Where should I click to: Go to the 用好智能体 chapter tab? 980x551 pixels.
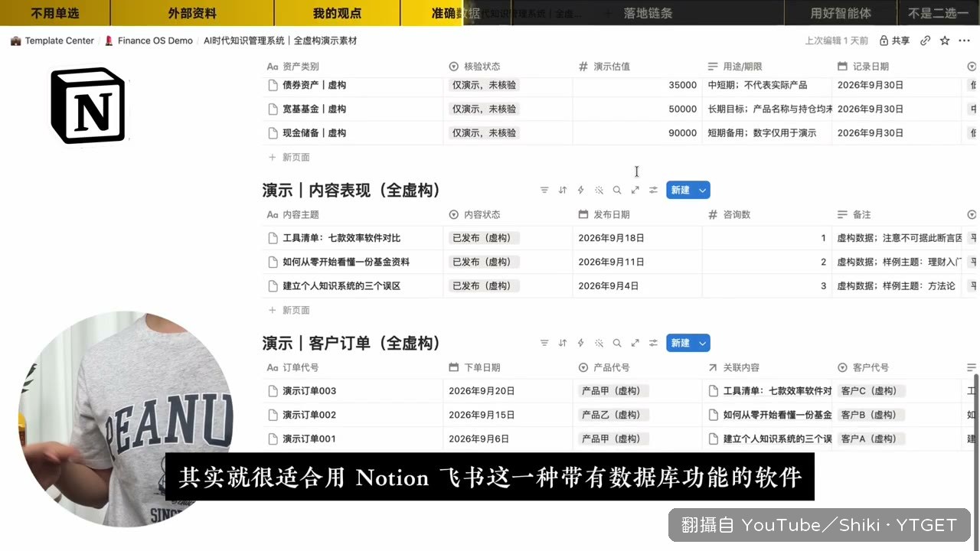[841, 13]
